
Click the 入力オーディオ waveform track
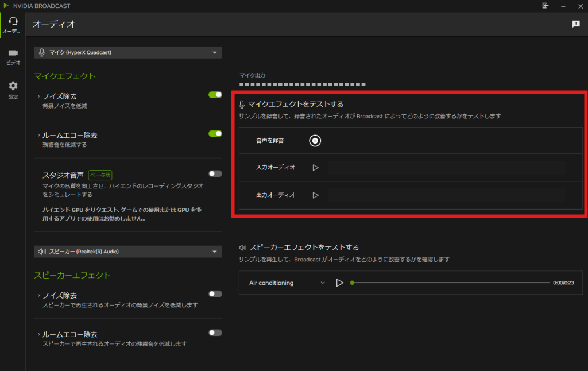[x=447, y=168]
